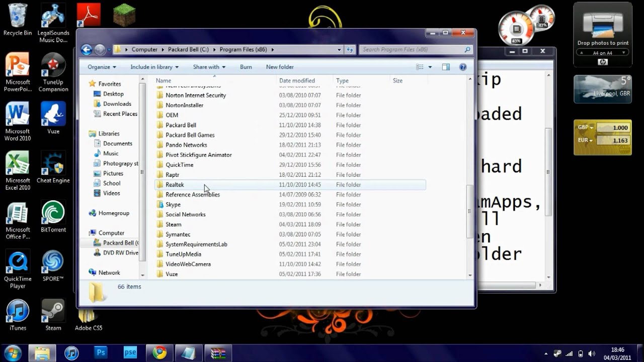Click Search Program Files (x86) field
The image size is (644, 362).
416,49
